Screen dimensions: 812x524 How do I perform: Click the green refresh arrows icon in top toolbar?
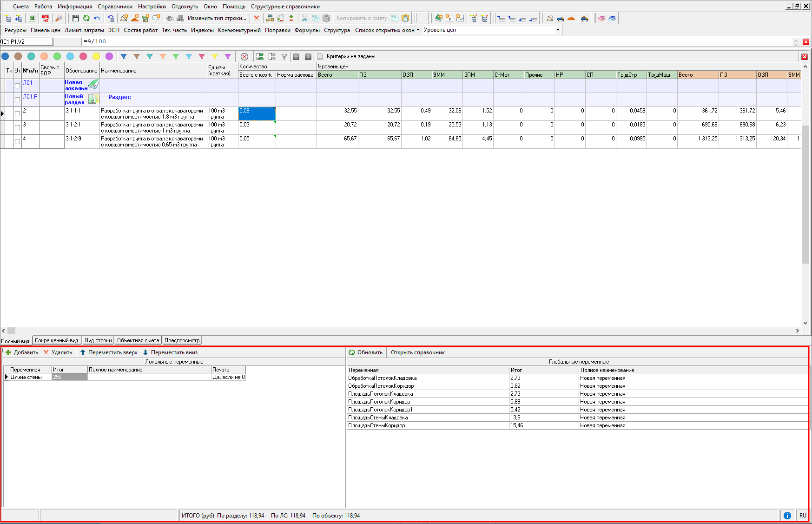pyautogui.click(x=86, y=18)
